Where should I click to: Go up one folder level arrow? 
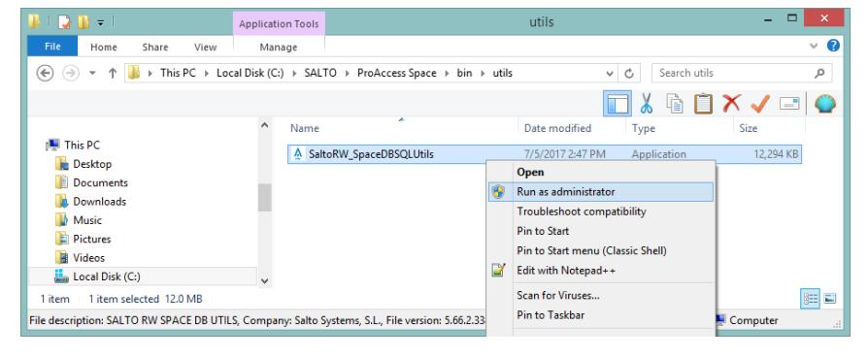[x=113, y=73]
